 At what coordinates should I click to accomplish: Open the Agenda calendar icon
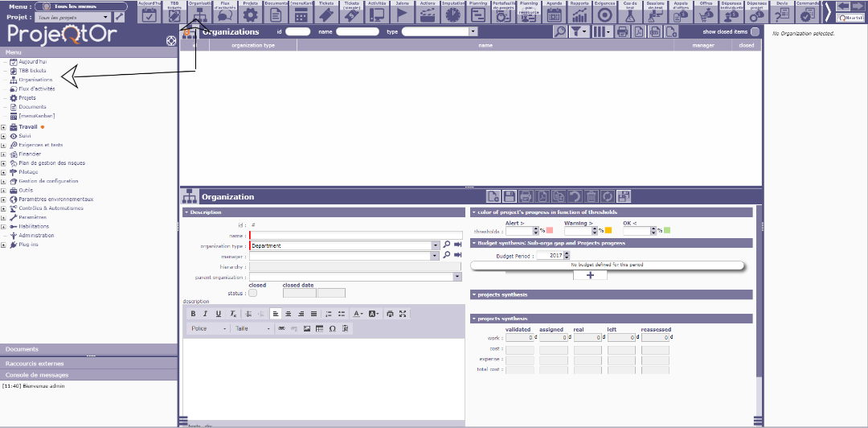click(x=555, y=14)
